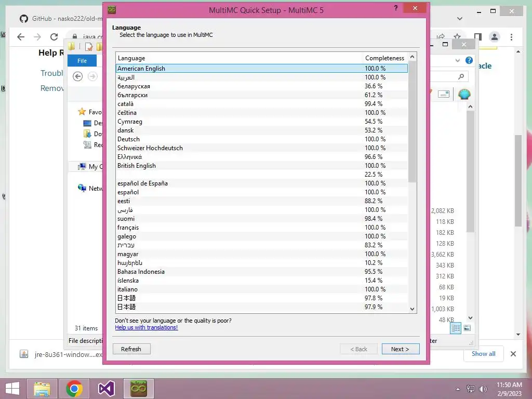Open Chrome three-dot menu
The width and height of the screenshot is (532, 399).
coord(511,37)
